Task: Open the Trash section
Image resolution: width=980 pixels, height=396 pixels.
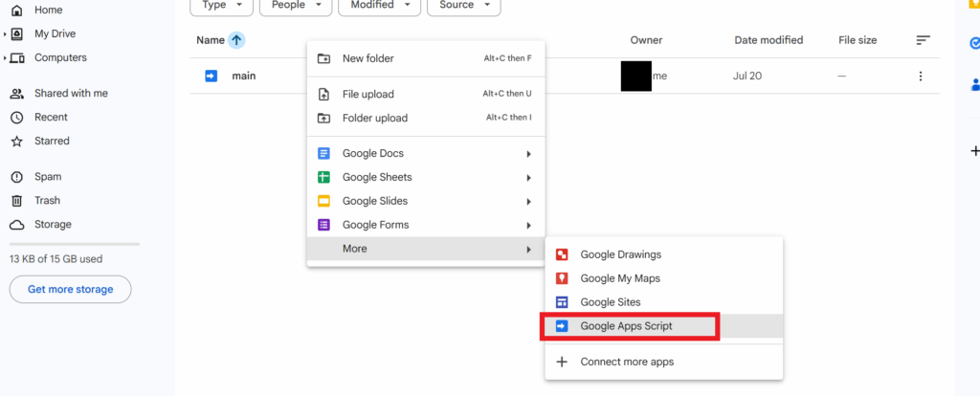Action: tap(48, 201)
